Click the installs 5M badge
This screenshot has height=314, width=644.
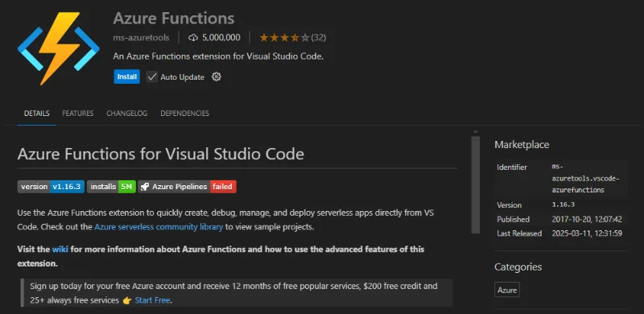[111, 187]
